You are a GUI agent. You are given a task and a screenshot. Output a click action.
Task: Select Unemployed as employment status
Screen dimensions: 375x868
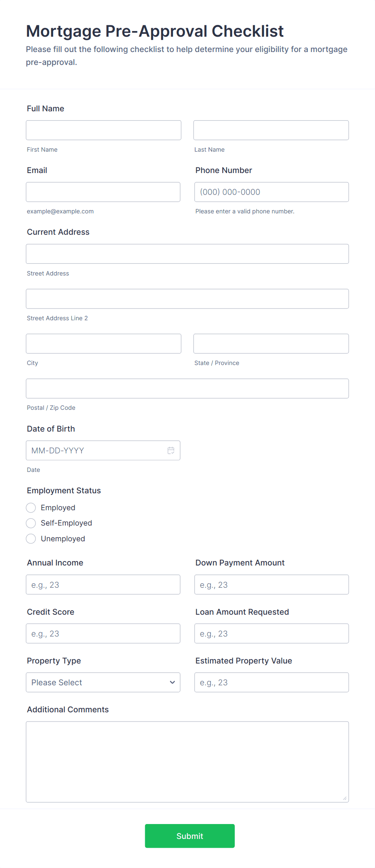[31, 538]
